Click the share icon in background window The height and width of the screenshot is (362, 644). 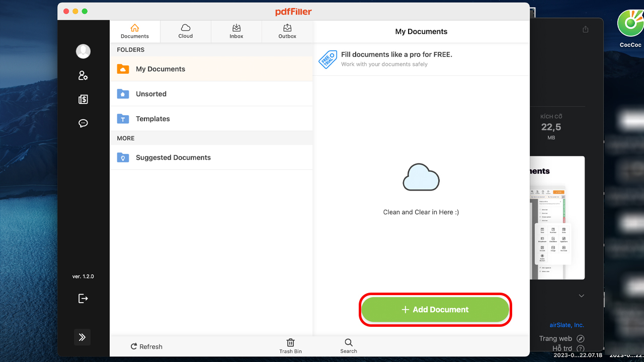pos(585,30)
